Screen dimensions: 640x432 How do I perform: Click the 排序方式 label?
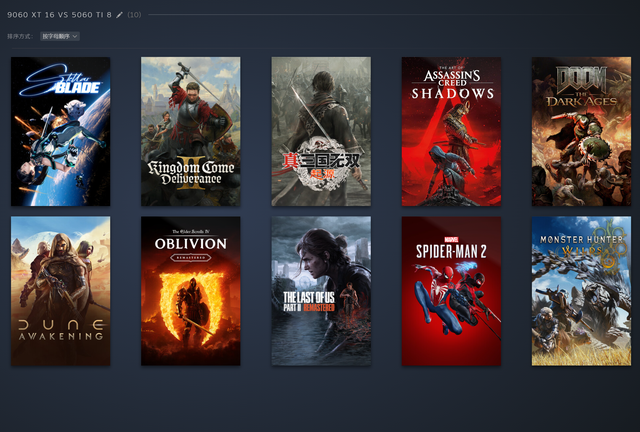20,36
